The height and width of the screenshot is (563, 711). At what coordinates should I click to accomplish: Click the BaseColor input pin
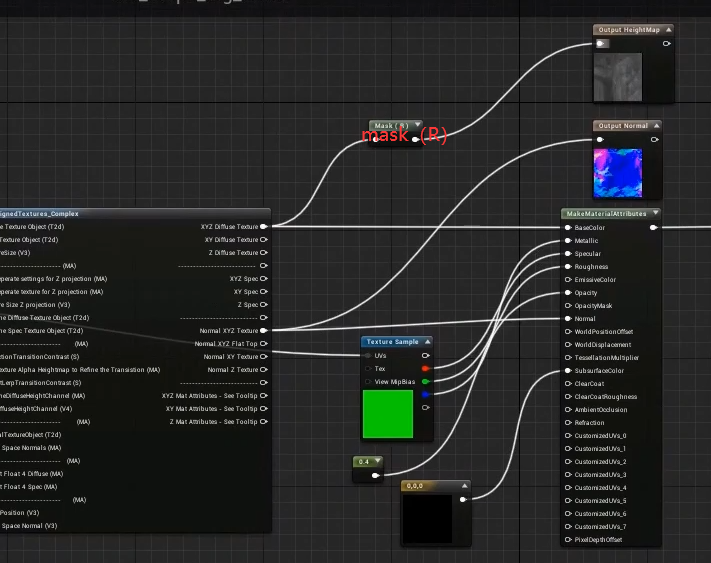point(567,227)
